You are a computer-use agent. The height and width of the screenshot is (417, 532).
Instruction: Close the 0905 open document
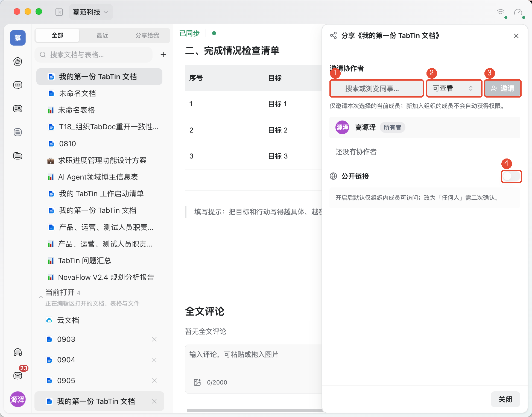[x=154, y=380]
